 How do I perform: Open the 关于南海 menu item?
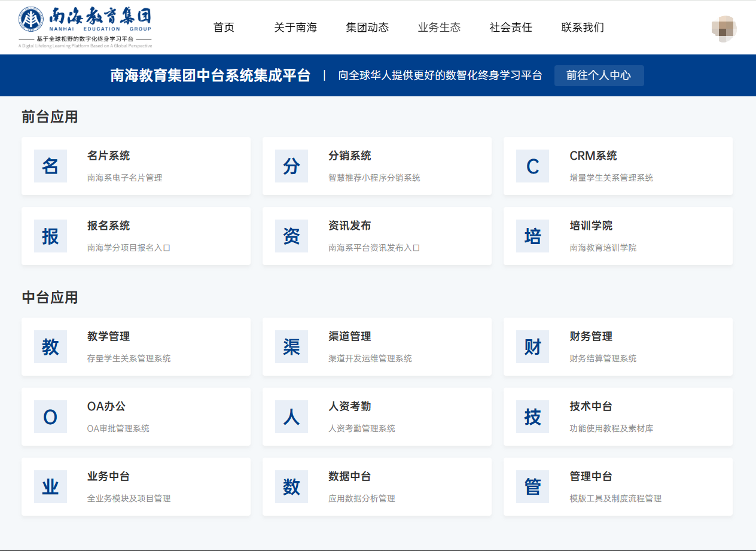(295, 28)
